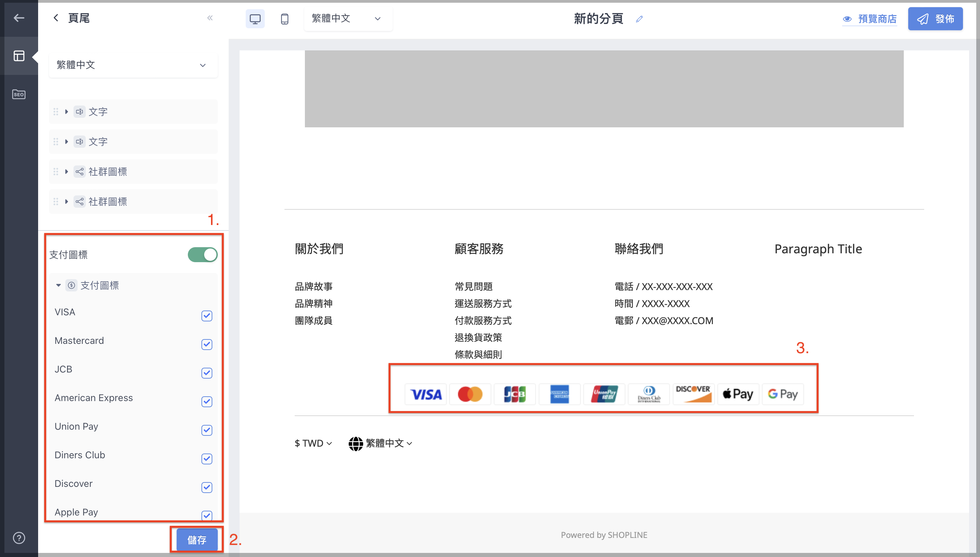Grab drag handle of second 社群圖標 row
The height and width of the screenshot is (557, 980).
pyautogui.click(x=56, y=202)
